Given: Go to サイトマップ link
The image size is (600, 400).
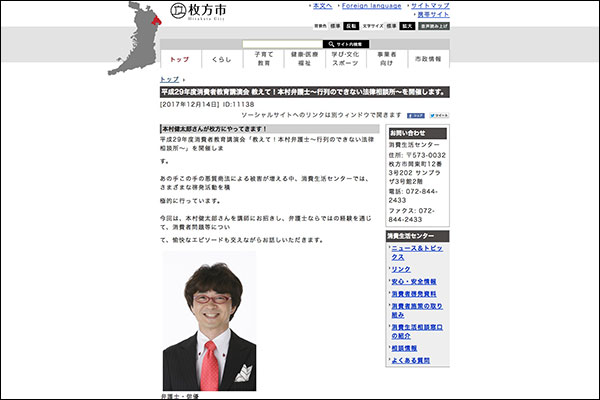Looking at the screenshot, I should [430, 6].
